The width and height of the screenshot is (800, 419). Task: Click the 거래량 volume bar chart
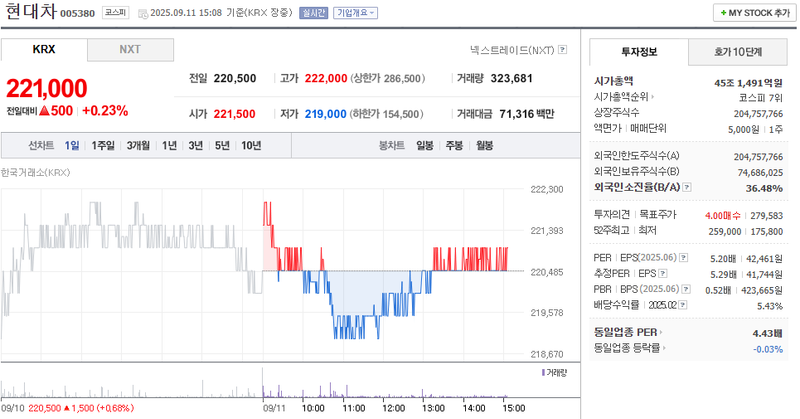pyautogui.click(x=263, y=383)
